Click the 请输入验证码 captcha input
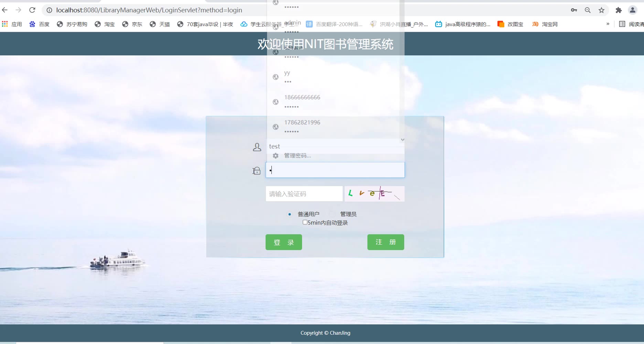The width and height of the screenshot is (644, 344). point(304,194)
